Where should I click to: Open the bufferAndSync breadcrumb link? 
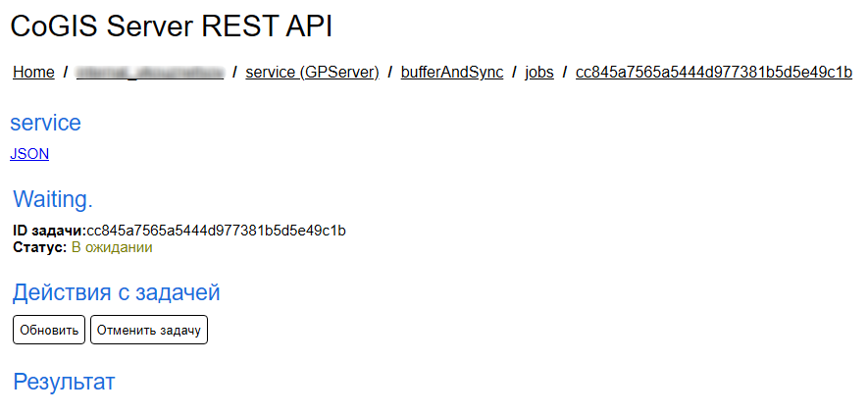(451, 72)
